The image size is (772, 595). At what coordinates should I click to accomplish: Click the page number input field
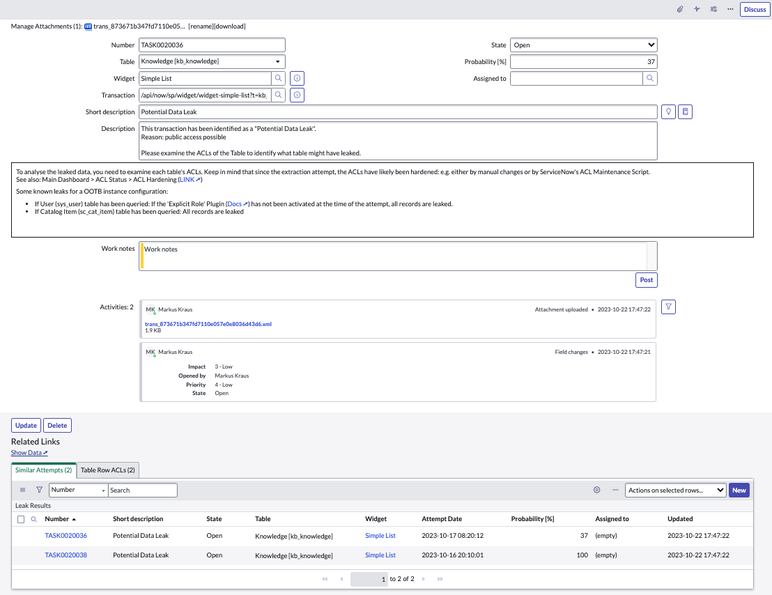point(369,579)
